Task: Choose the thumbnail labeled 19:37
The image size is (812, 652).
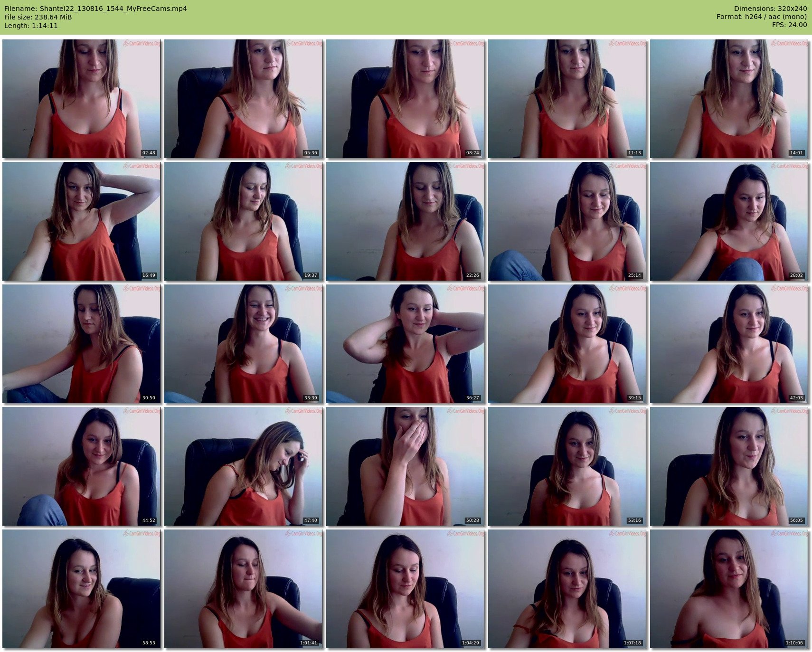Action: [x=243, y=221]
